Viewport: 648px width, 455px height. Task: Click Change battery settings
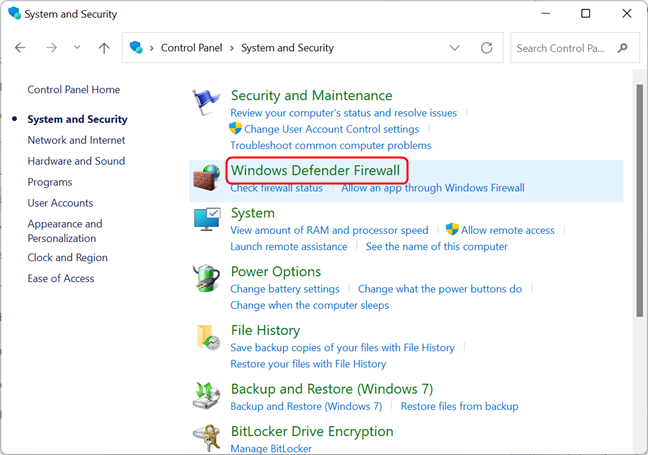pos(285,289)
